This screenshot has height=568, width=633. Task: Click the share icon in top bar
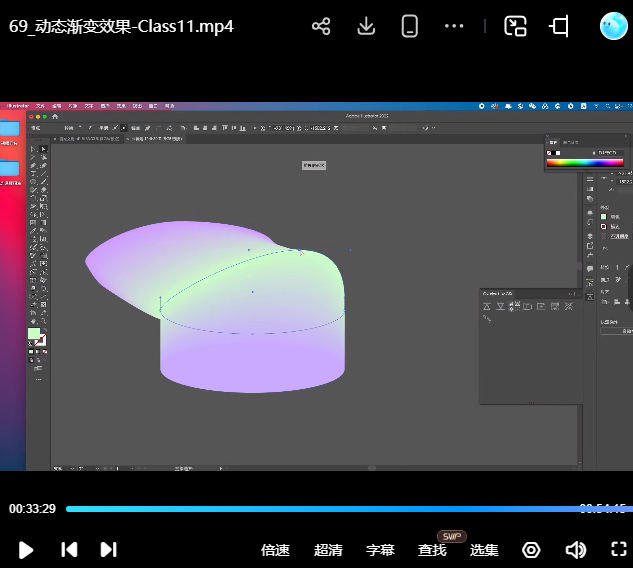tap(321, 27)
